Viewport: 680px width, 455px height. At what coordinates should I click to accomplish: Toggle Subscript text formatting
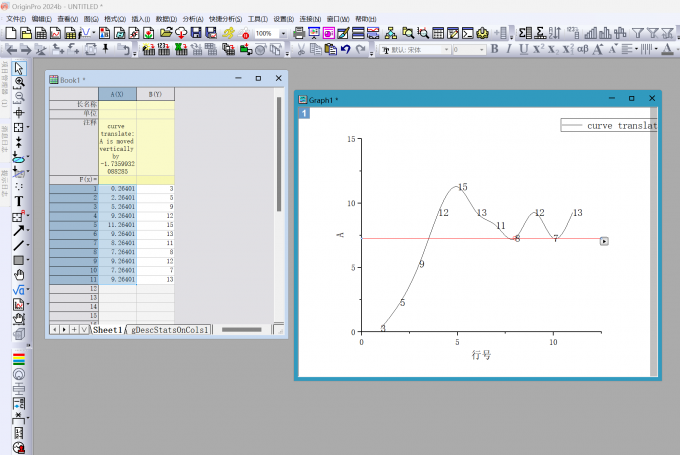[x=553, y=49]
